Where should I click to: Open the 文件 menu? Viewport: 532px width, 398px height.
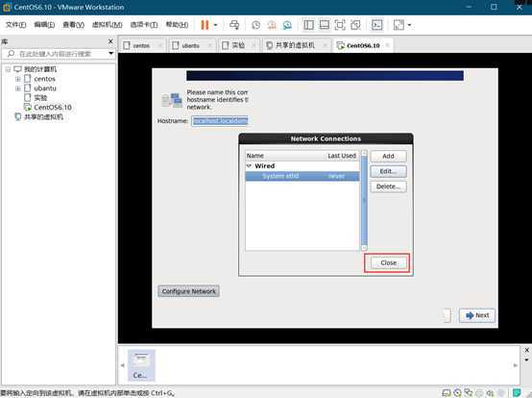(15, 25)
